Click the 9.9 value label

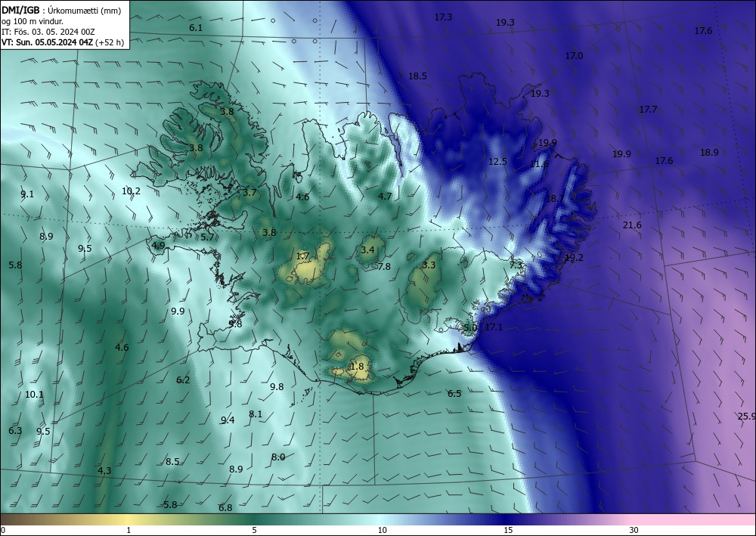(178, 311)
